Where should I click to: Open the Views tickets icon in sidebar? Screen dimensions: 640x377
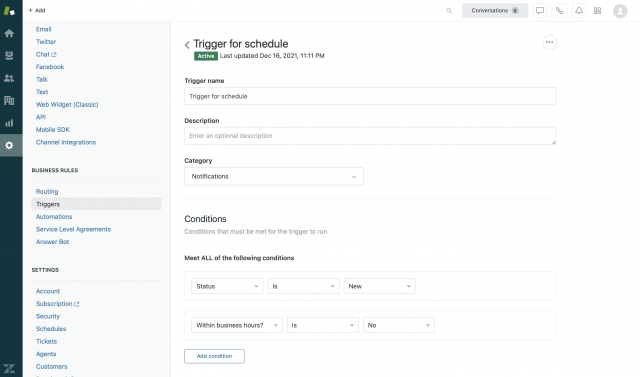pyautogui.click(x=9, y=55)
